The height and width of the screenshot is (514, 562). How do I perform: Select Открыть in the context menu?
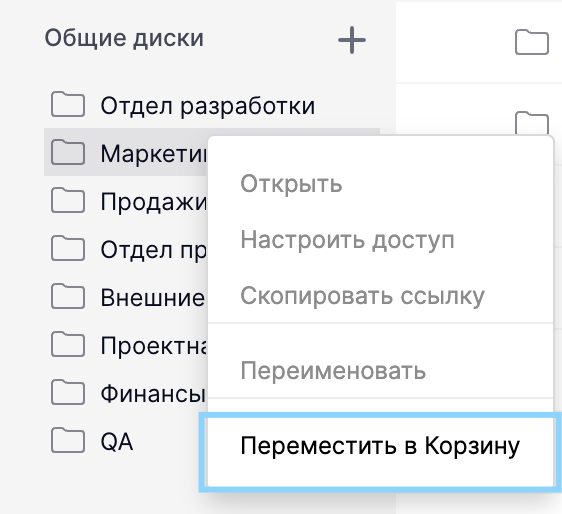point(291,184)
